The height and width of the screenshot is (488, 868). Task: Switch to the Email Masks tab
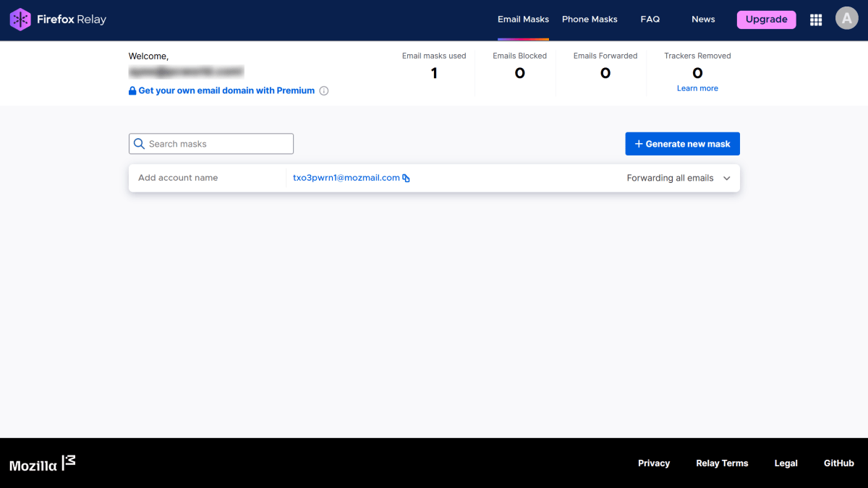523,20
